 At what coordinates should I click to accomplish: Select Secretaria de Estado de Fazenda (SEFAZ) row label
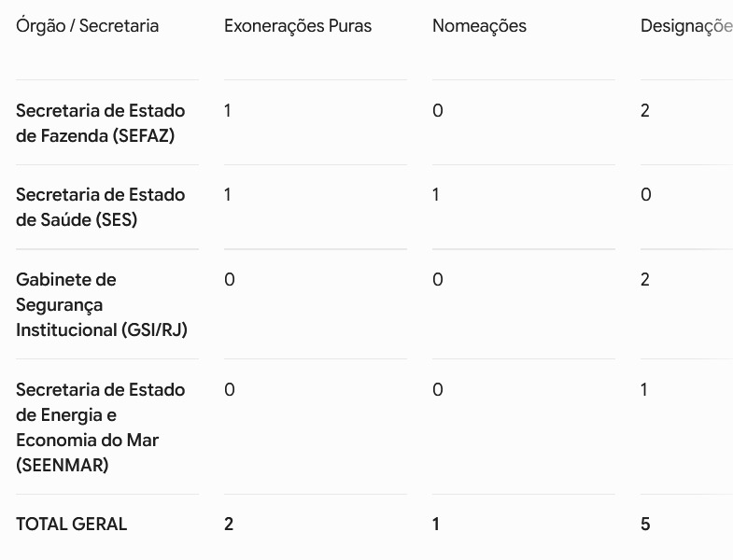101,123
